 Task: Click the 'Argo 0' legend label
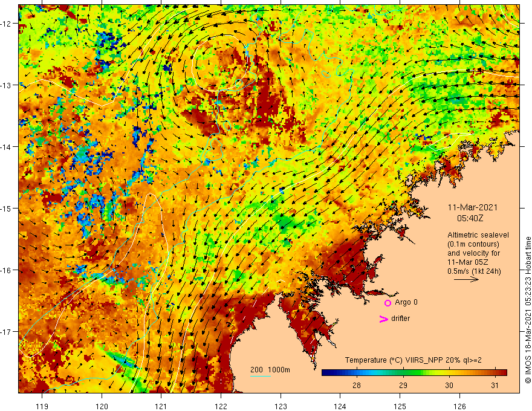tap(406, 302)
